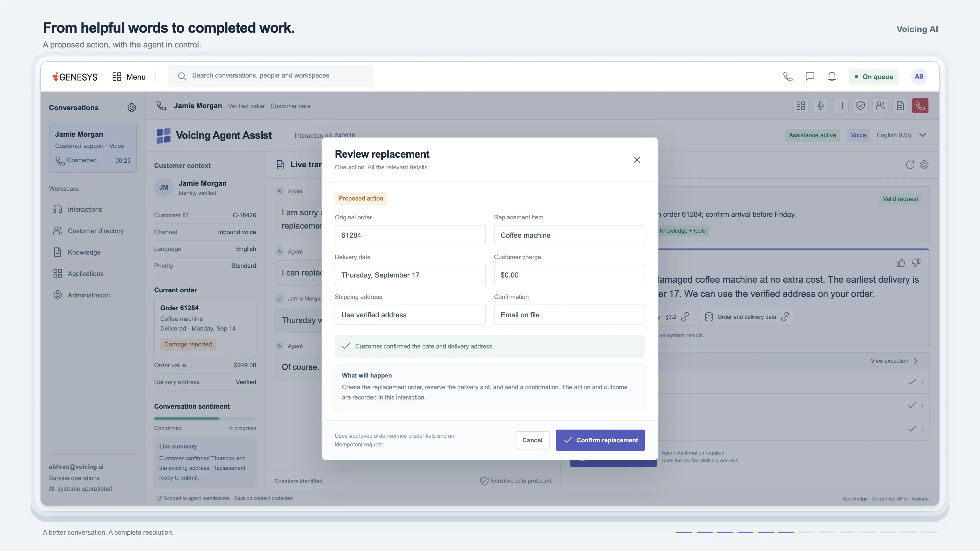Open the AB user avatar

point(919,77)
